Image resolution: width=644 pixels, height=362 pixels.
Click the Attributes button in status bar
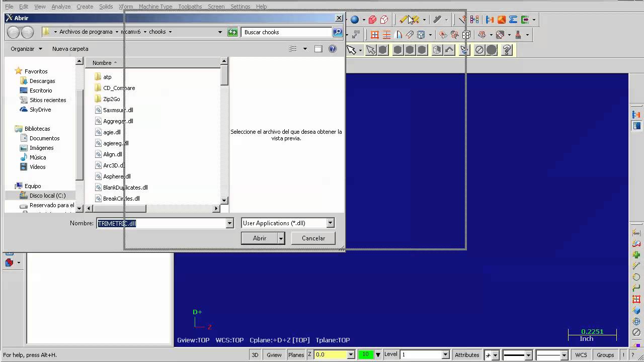[467, 355]
